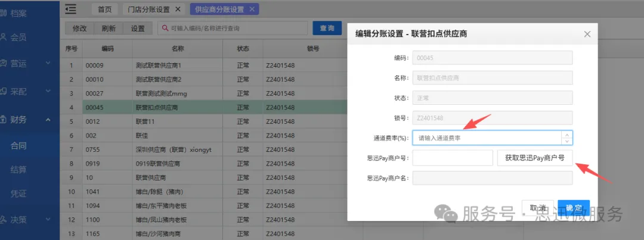
Task: Select row 联营11
Action: pyautogui.click(x=144, y=122)
